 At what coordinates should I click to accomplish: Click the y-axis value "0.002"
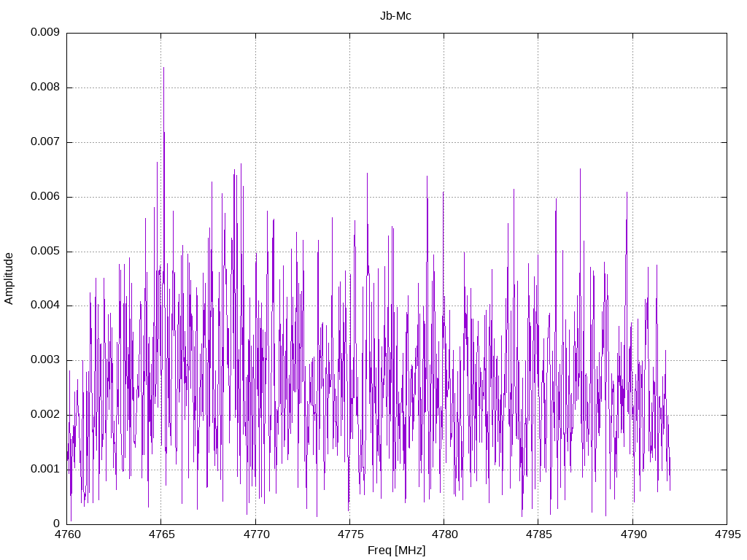click(45, 414)
